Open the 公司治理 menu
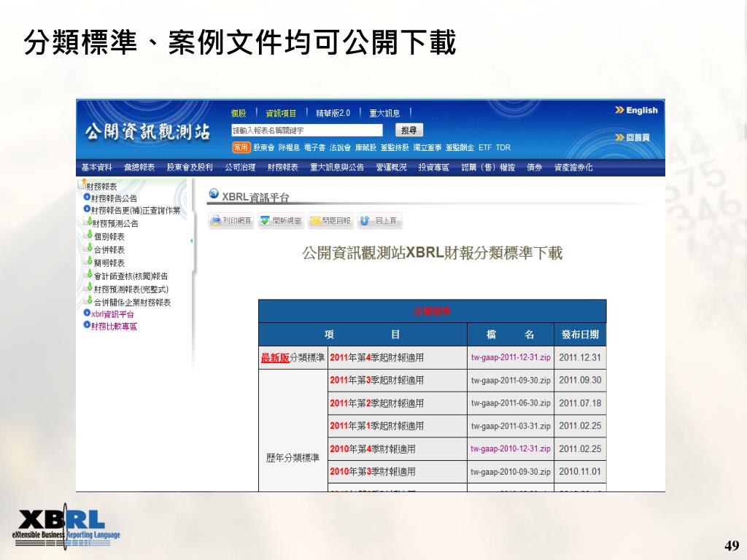747x560 pixels. click(240, 167)
